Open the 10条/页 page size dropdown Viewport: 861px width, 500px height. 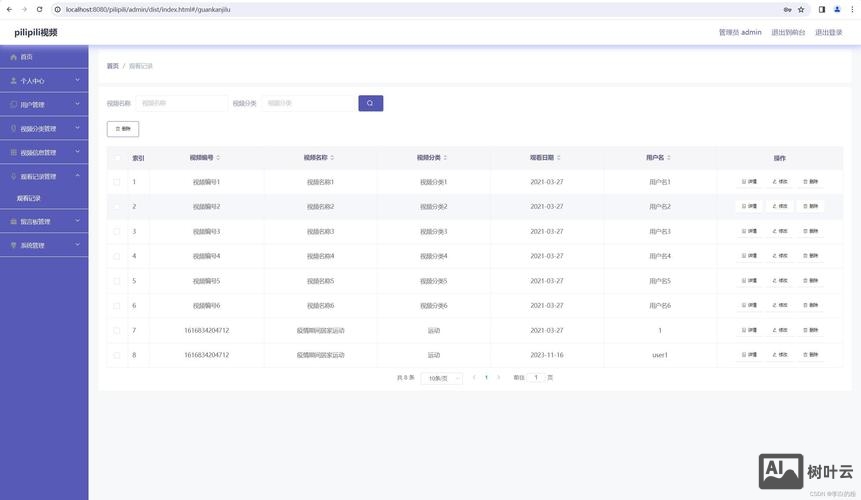tap(444, 378)
